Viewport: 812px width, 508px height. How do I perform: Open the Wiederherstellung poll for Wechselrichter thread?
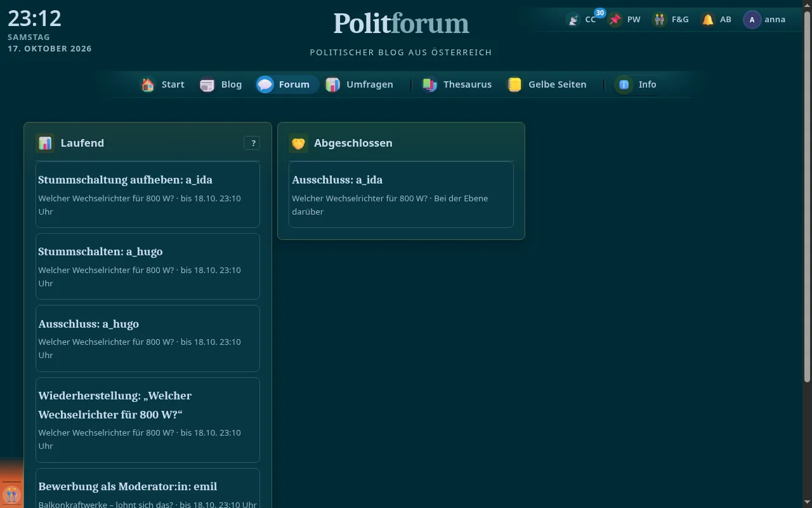(148, 420)
